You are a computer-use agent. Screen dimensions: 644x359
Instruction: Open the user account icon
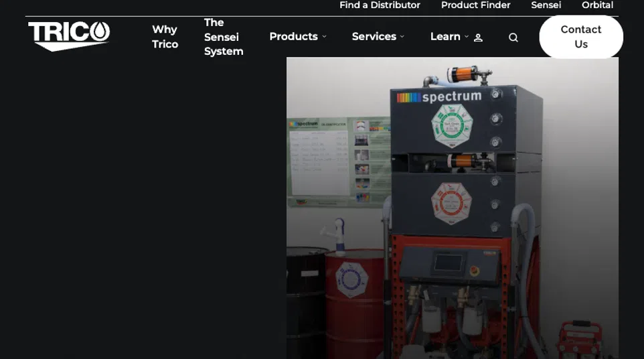tap(478, 38)
